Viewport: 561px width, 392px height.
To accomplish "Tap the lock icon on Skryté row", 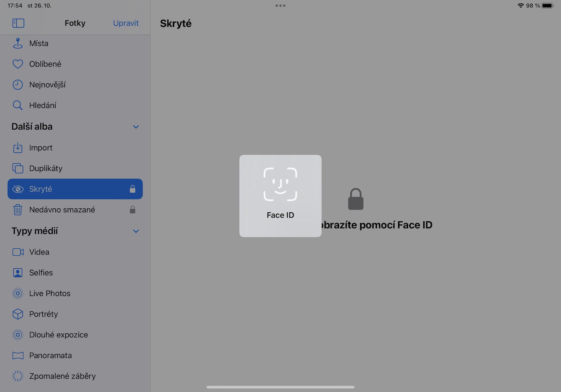I will pyautogui.click(x=133, y=189).
